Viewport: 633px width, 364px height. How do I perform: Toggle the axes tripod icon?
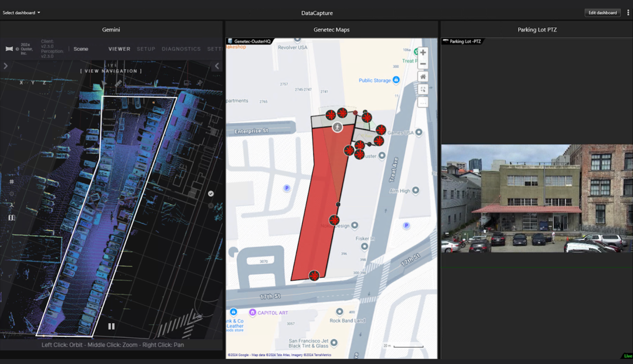pyautogui.click(x=12, y=205)
